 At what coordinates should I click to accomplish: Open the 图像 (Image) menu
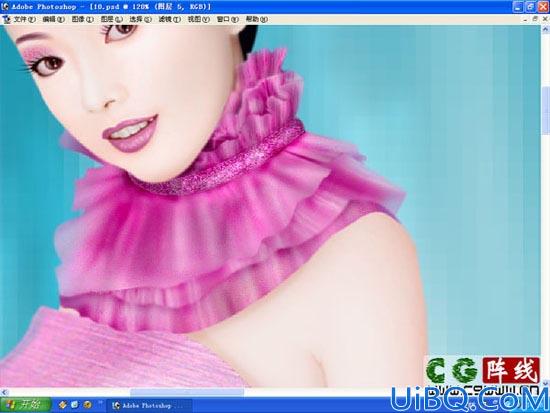click(x=83, y=20)
